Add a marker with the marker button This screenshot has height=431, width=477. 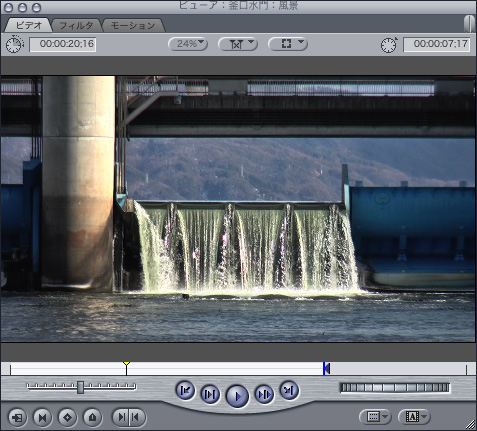click(x=92, y=417)
